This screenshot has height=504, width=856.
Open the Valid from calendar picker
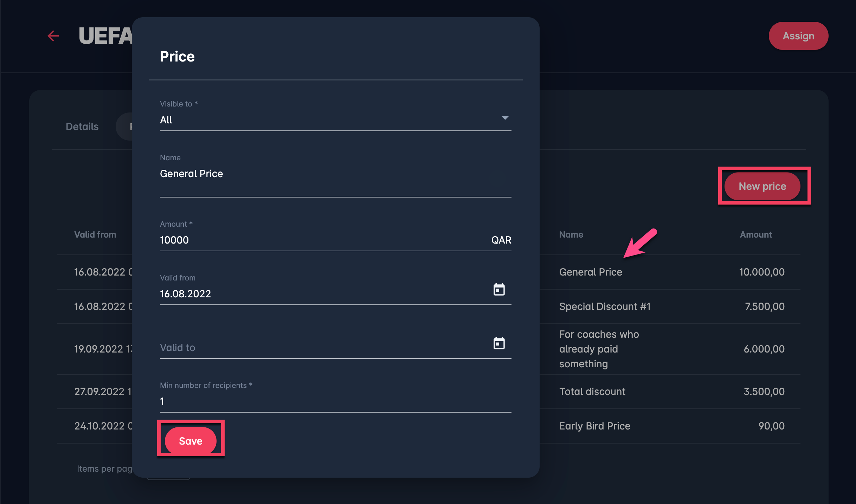[x=499, y=290]
